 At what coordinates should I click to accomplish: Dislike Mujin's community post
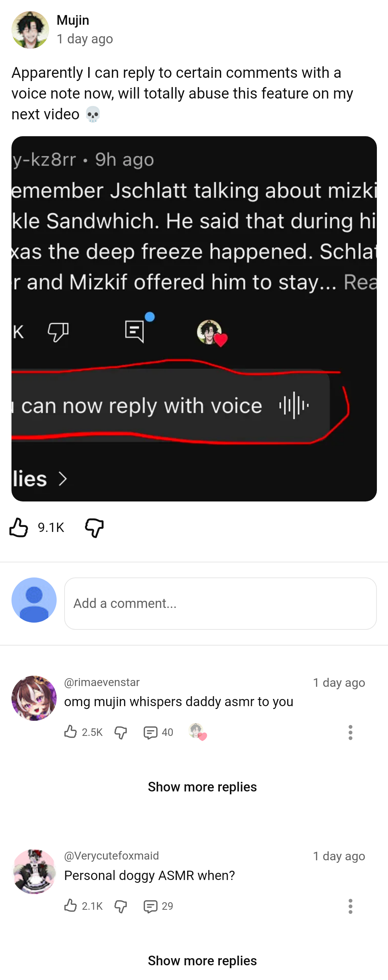(x=94, y=528)
